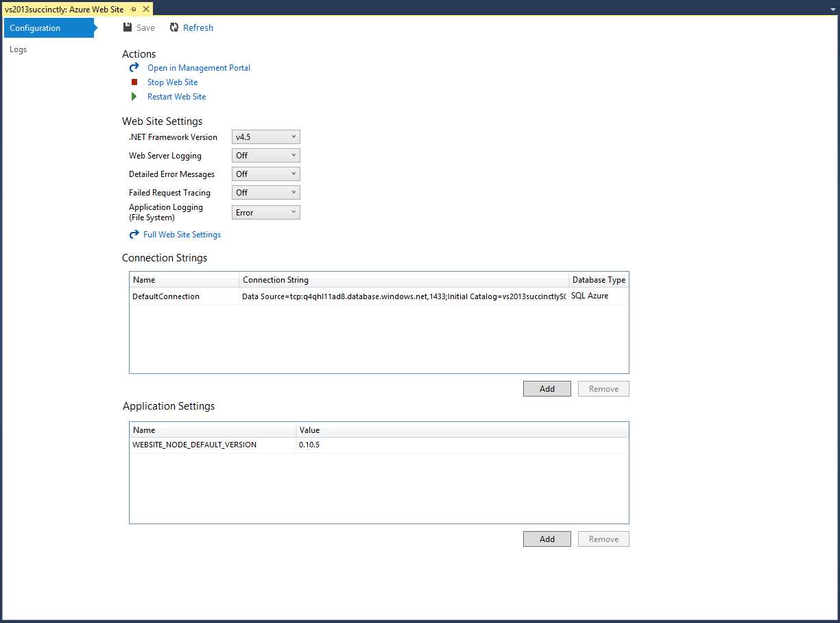Screen dimensions: 840x623
Task: Add a new application setting
Action: (x=547, y=539)
